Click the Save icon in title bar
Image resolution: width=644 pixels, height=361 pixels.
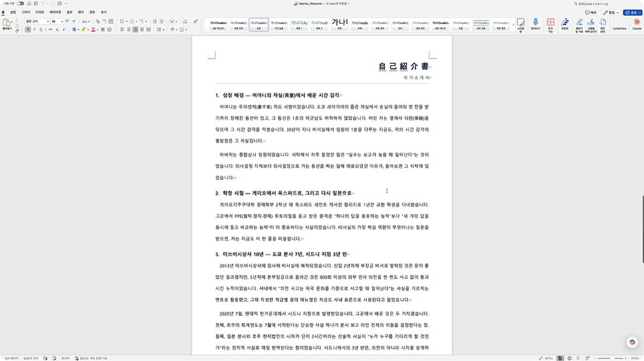[x=35, y=4]
